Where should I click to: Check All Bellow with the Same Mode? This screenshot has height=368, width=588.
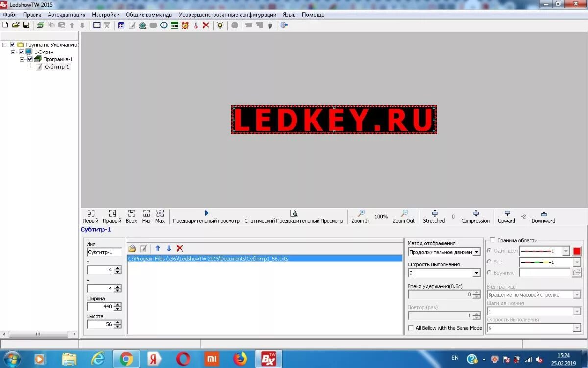pyautogui.click(x=411, y=328)
